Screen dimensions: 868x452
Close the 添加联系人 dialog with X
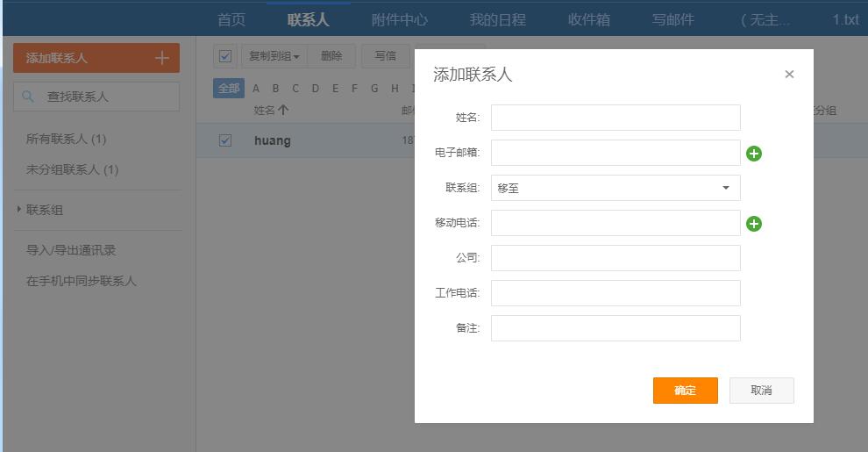click(789, 75)
